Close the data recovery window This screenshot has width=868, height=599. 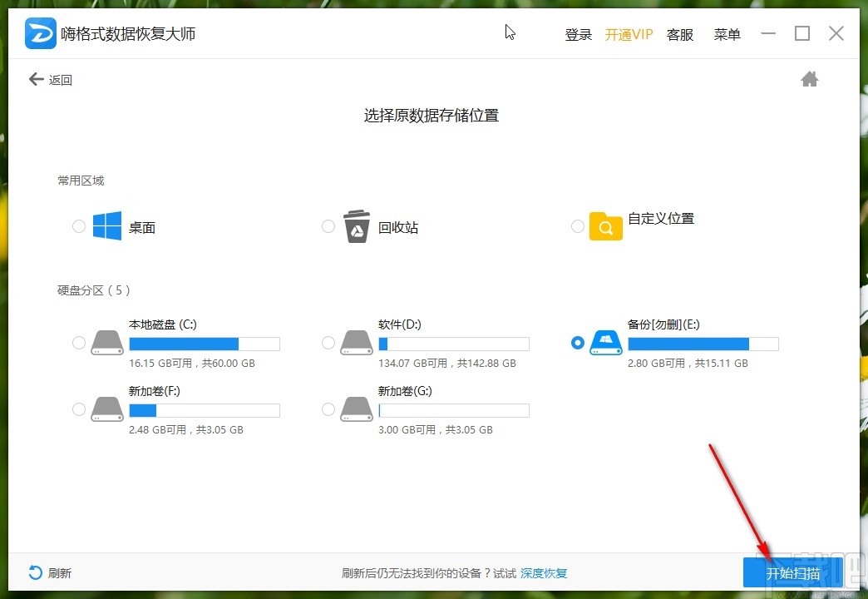point(836,33)
